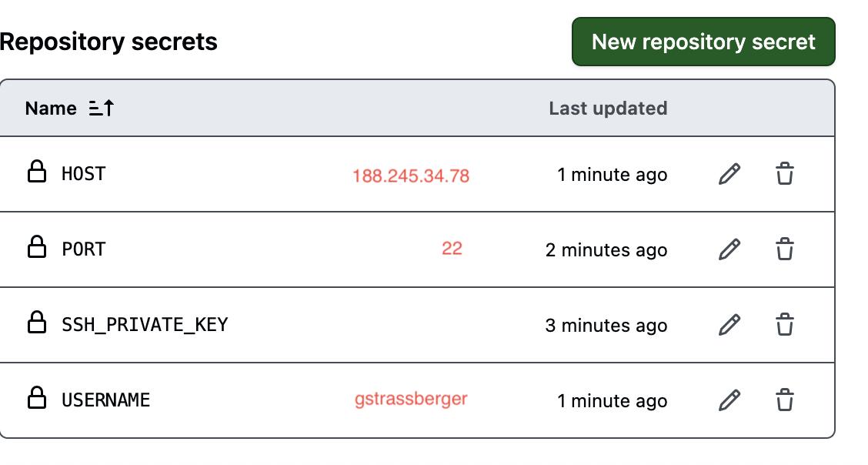Open the pencil icon next to USERNAME
This screenshot has width=868, height=465.
728,400
